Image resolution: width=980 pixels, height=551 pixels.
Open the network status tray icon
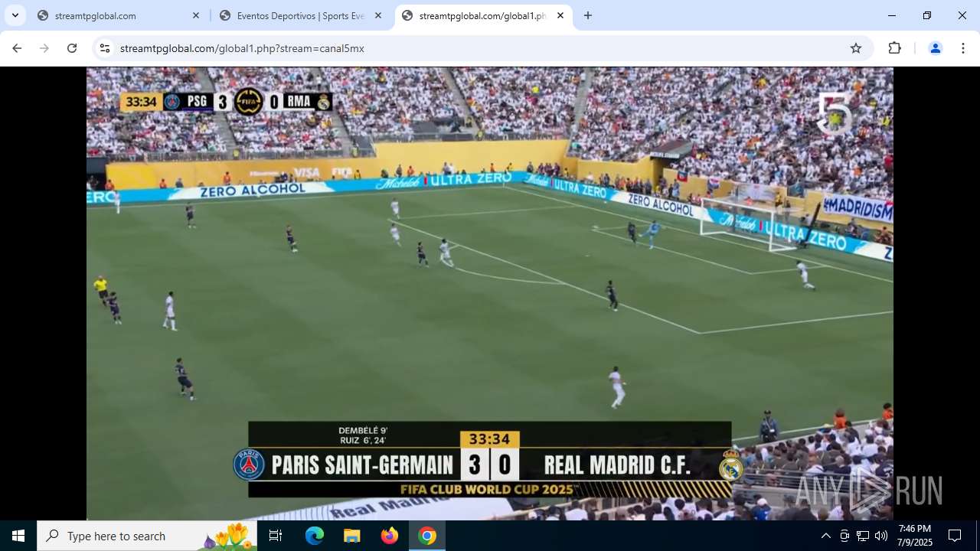point(863,536)
